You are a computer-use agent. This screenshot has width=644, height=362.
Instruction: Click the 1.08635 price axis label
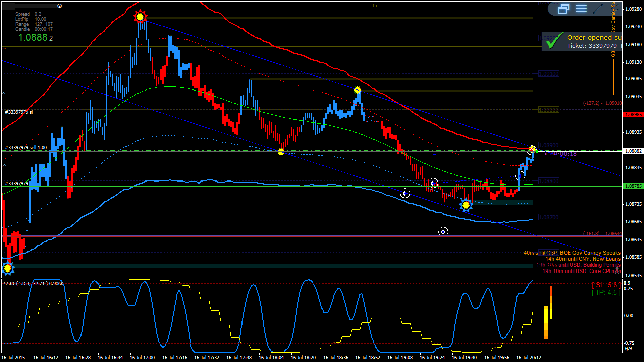pyautogui.click(x=633, y=239)
